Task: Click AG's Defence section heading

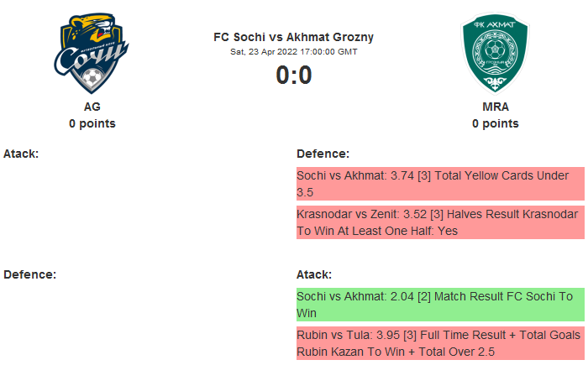Action: [x=29, y=274]
